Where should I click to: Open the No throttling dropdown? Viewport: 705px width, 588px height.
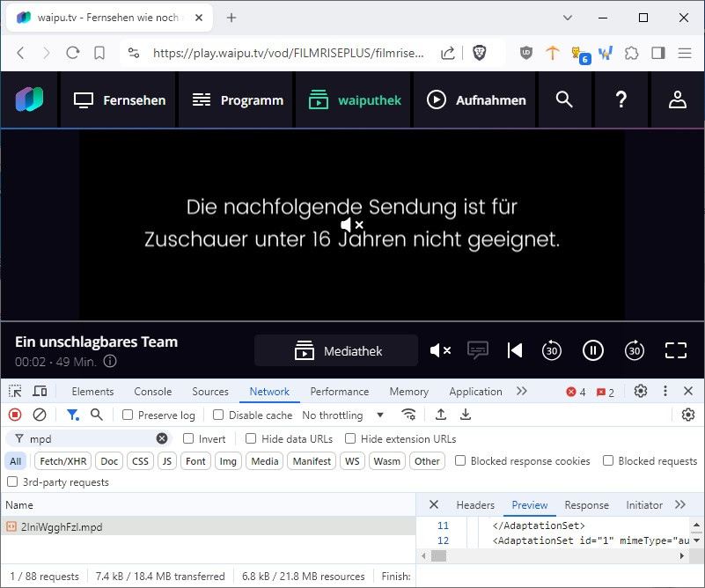click(x=343, y=415)
